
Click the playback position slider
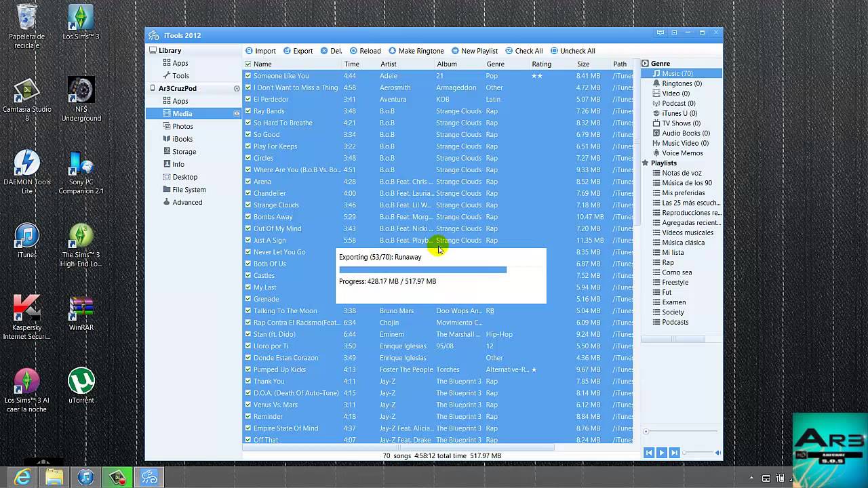(x=681, y=431)
